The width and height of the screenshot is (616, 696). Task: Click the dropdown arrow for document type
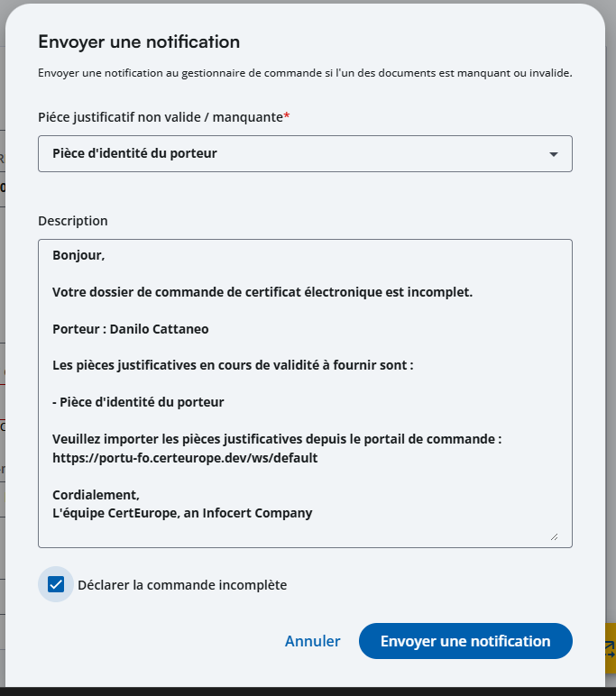click(x=554, y=154)
